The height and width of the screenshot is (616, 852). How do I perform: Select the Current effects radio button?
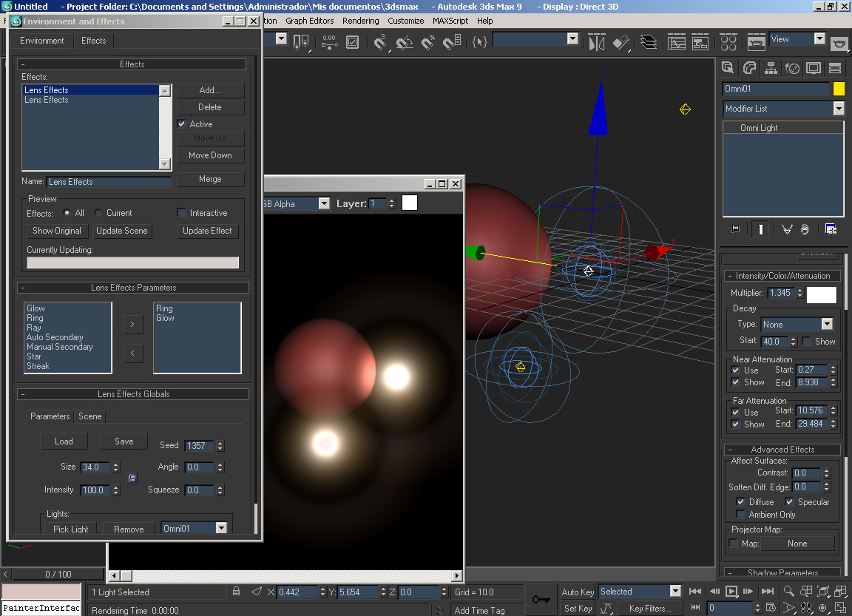[98, 213]
